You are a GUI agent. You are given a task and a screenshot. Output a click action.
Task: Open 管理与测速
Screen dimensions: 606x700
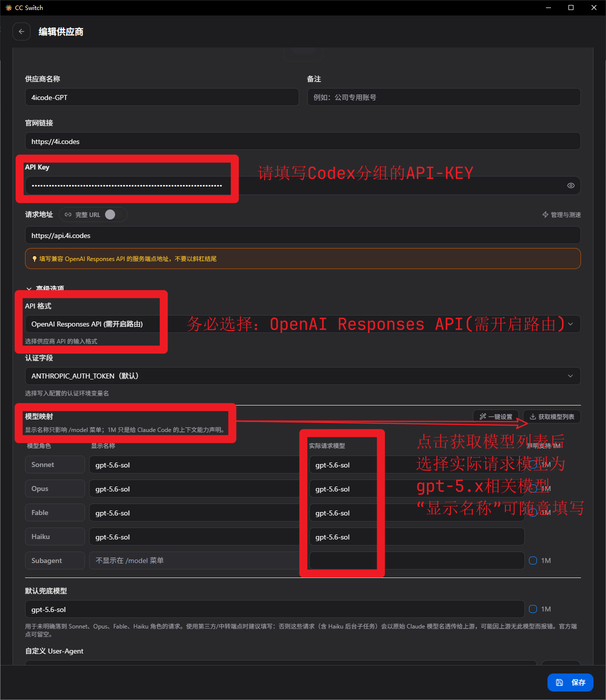[x=561, y=214]
